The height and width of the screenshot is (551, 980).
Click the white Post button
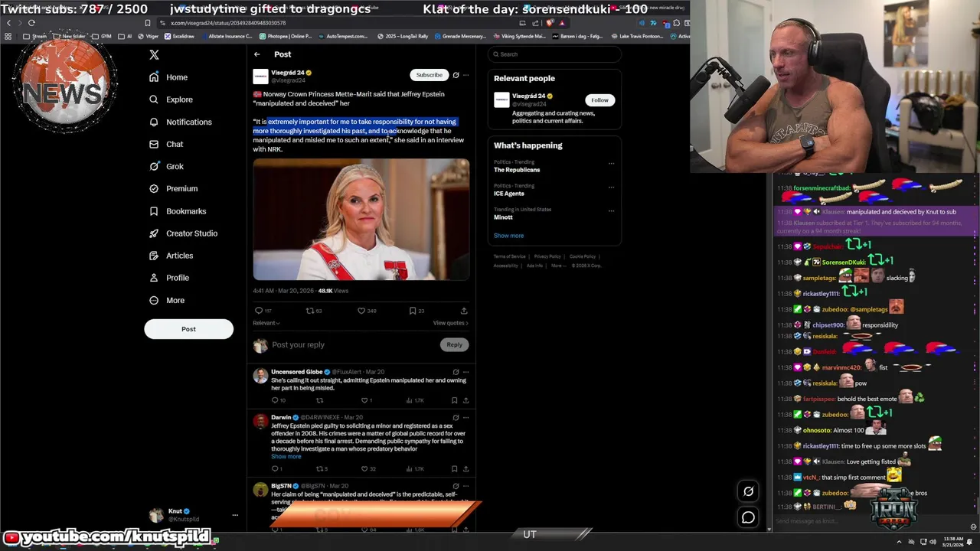point(188,329)
